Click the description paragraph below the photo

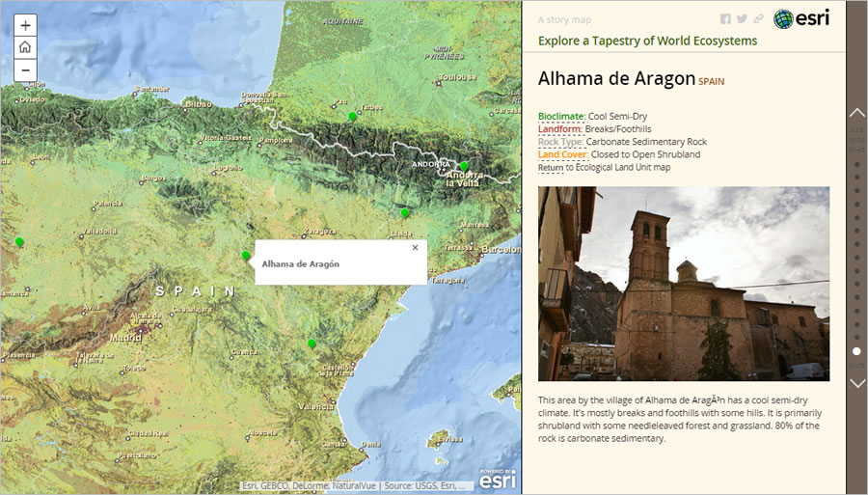pos(680,419)
